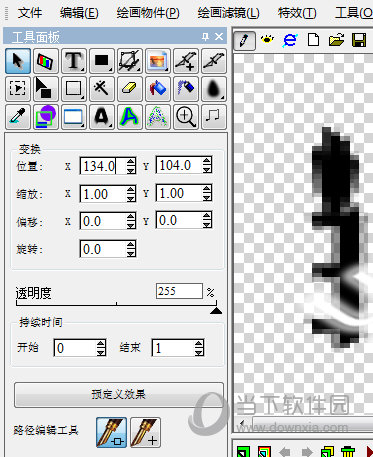Viewport: 373px width, 457px height.
Task: Adjust the start time spinner
Action: click(101, 348)
